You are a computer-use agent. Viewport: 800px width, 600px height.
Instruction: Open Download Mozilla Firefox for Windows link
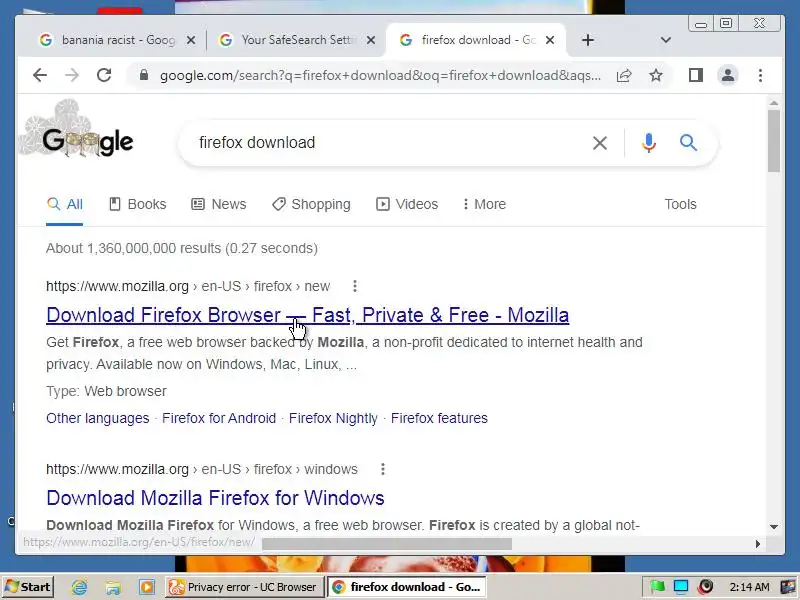tap(215, 498)
